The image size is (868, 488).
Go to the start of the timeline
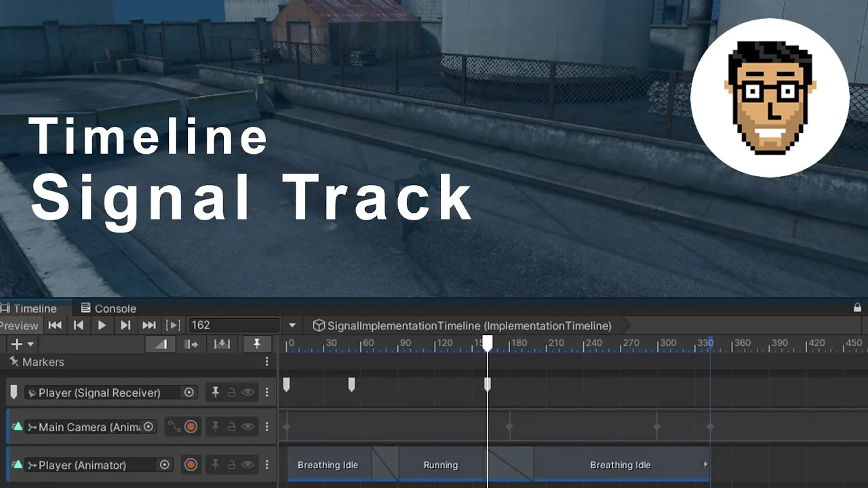[55, 325]
